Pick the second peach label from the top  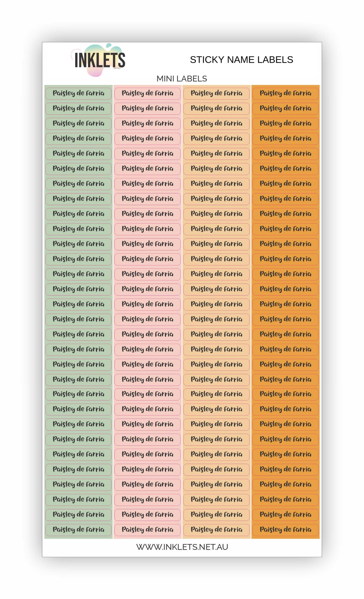(216, 109)
